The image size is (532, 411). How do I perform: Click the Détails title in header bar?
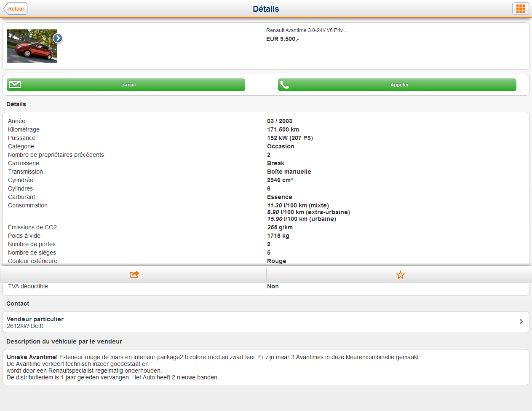(x=266, y=9)
